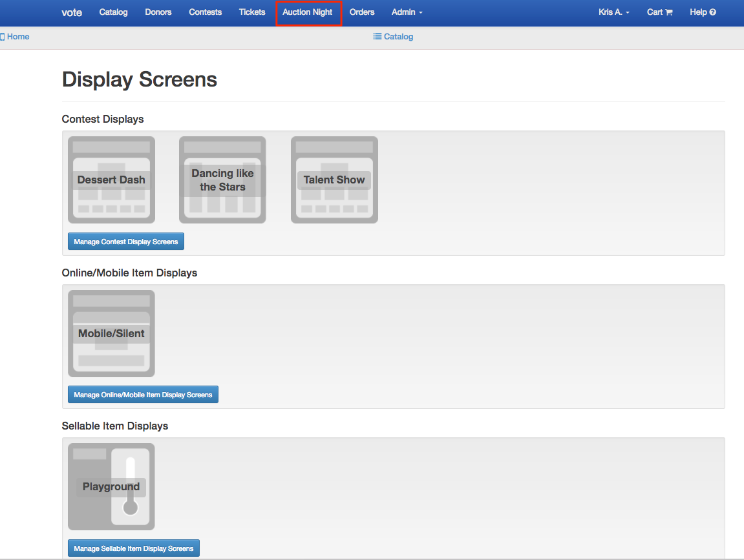Screen dimensions: 744x560
Task: Click Manage Online/Mobile Item Display Screens
Action: (143, 395)
